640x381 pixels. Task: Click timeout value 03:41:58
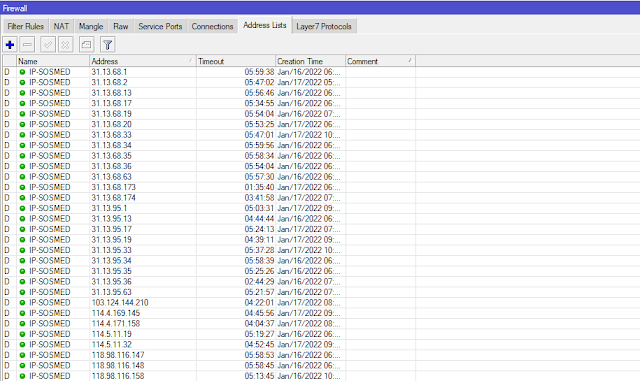click(x=259, y=198)
